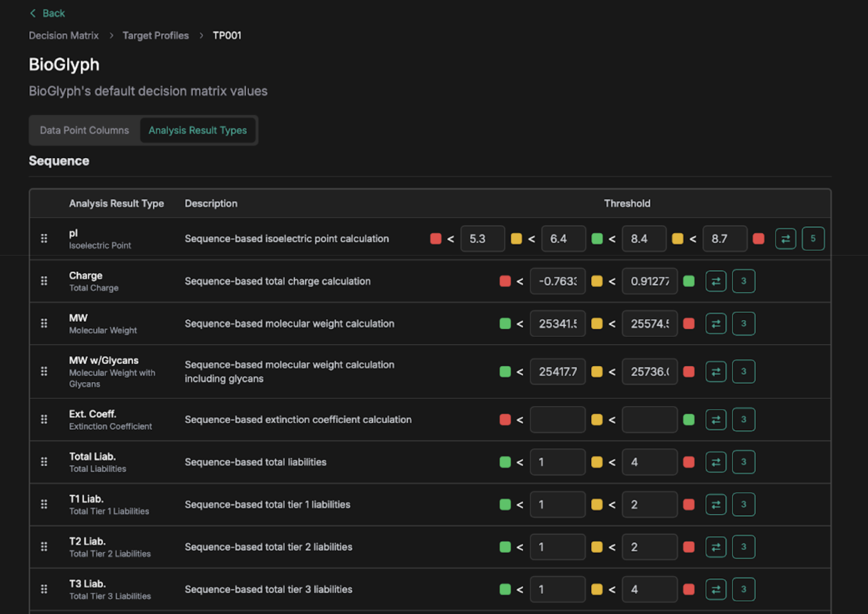Screen dimensions: 868x614
Task: Click the pI threshold field showing 5.3
Action: (x=482, y=239)
